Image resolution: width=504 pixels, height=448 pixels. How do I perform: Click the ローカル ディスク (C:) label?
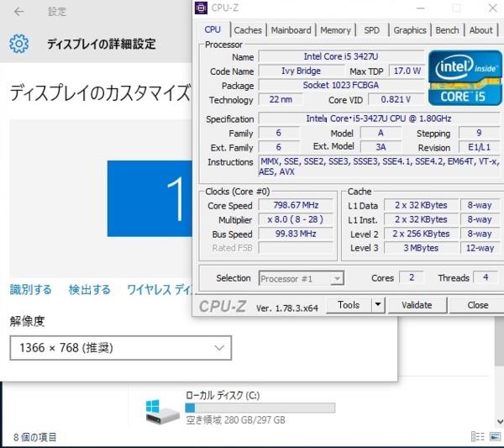pos(223,395)
